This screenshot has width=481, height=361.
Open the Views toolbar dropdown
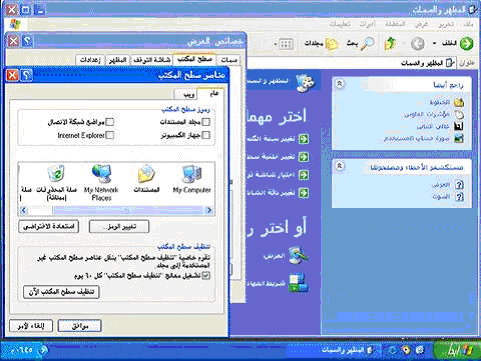click(x=283, y=44)
